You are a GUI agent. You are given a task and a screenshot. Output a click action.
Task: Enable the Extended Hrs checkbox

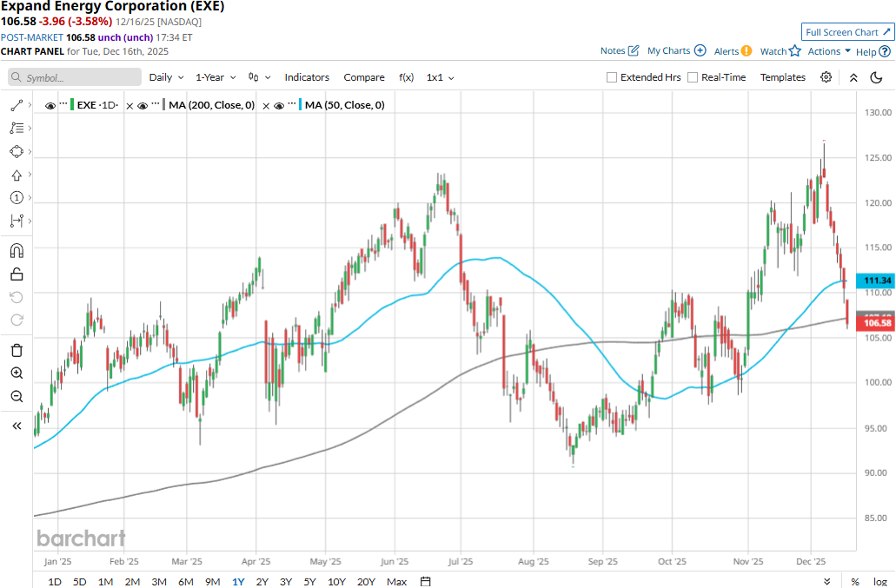612,77
